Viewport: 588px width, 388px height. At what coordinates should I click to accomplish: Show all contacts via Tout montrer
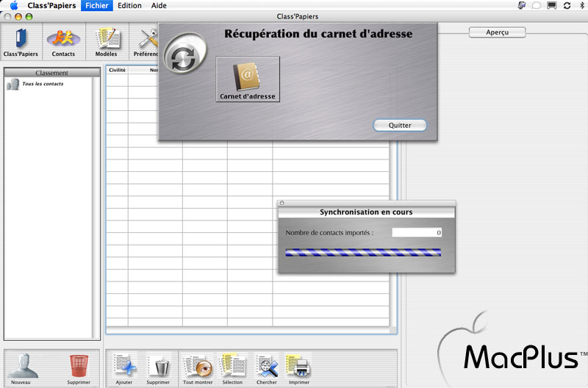point(198,368)
